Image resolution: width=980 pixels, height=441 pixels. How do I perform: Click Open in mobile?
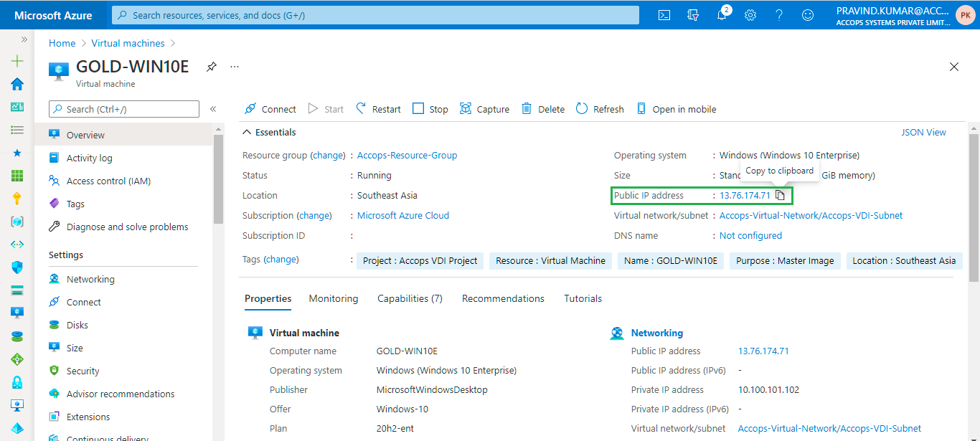point(676,109)
